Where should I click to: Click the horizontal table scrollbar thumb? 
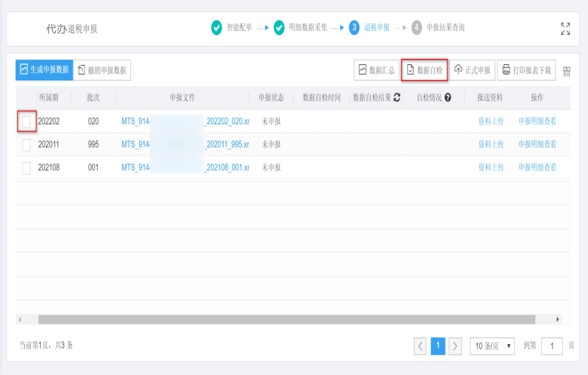tap(286, 319)
